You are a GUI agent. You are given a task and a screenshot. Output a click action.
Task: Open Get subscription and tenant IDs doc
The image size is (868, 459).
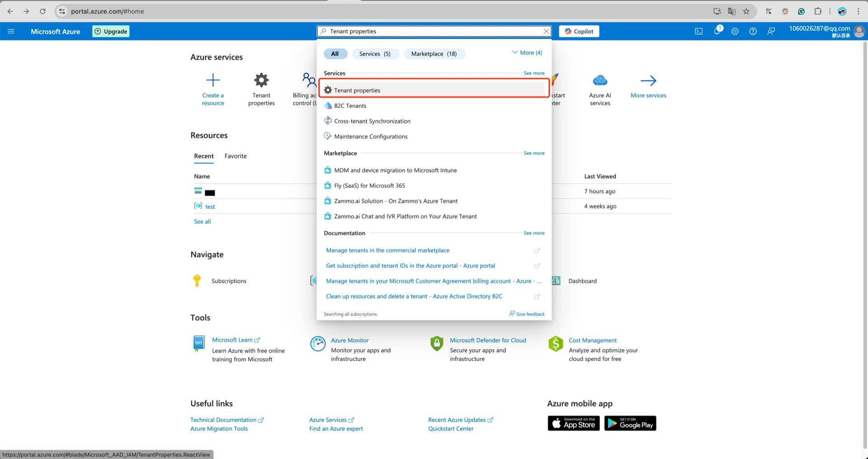410,266
